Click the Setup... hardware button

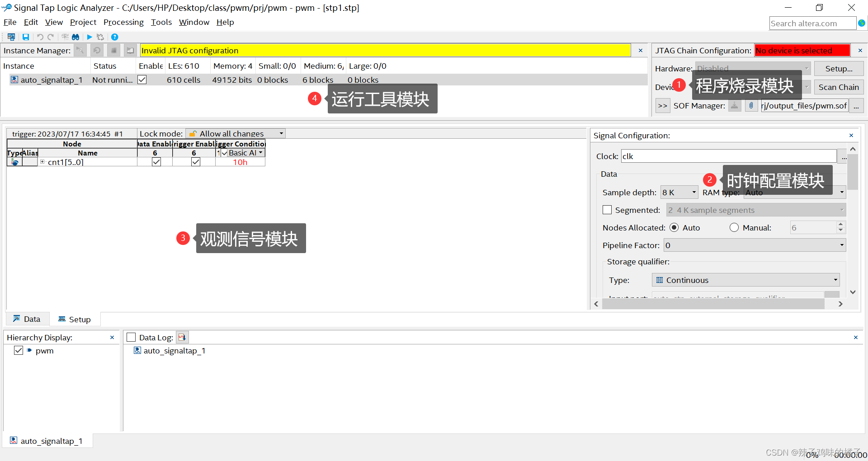coord(839,68)
